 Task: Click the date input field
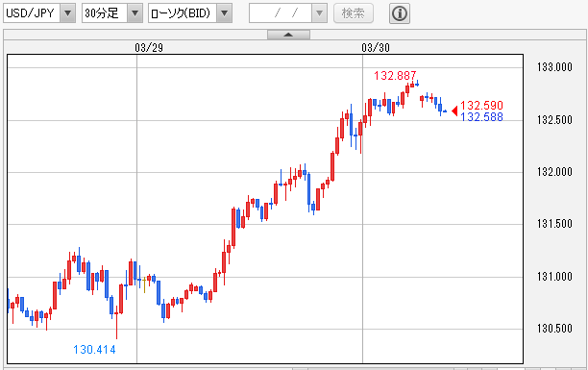(281, 13)
